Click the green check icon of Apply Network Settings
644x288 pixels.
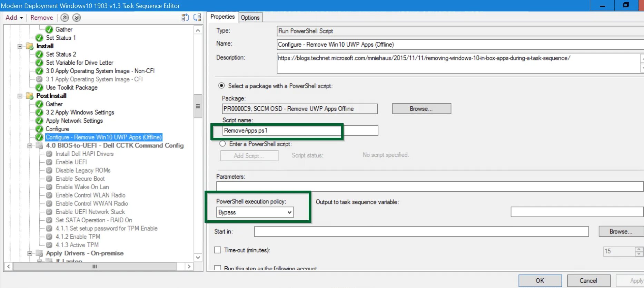(40, 121)
